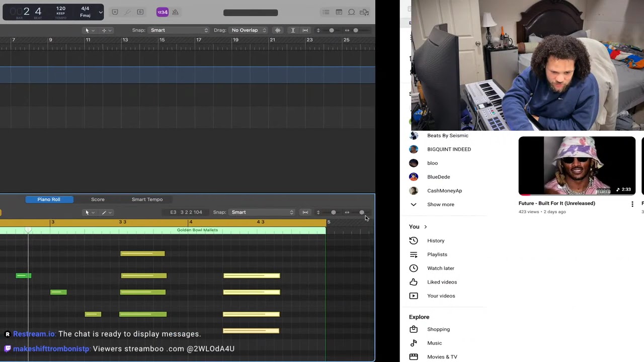Open Music under Explore
The image size is (644, 362).
(x=434, y=343)
